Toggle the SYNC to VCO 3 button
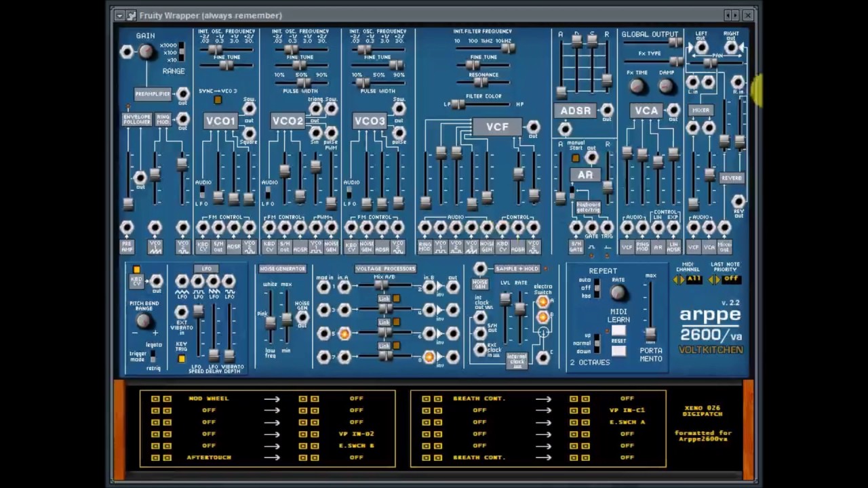This screenshot has width=868, height=488. 218,100
